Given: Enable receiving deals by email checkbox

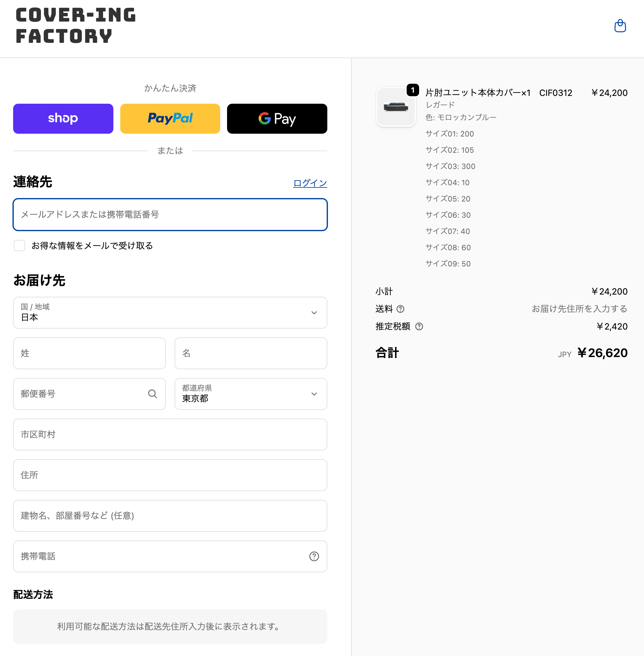Looking at the screenshot, I should pos(19,246).
